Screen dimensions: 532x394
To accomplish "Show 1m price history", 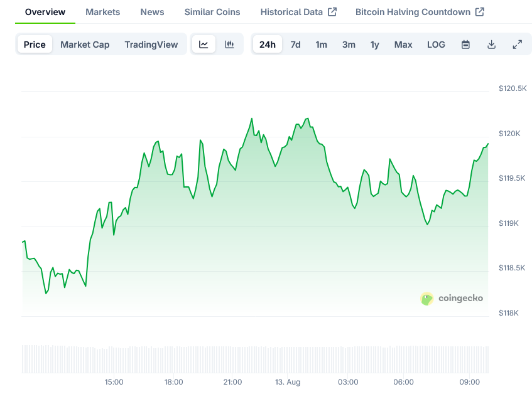I will (321, 45).
